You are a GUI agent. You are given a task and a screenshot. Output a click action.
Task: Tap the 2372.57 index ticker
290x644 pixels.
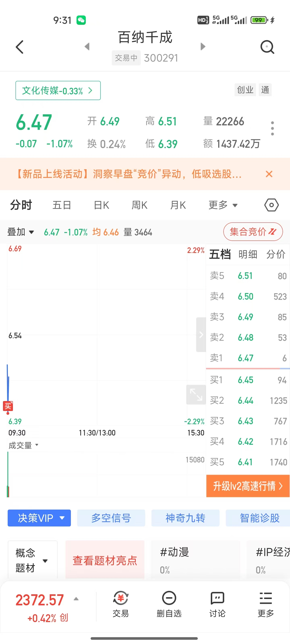40,600
